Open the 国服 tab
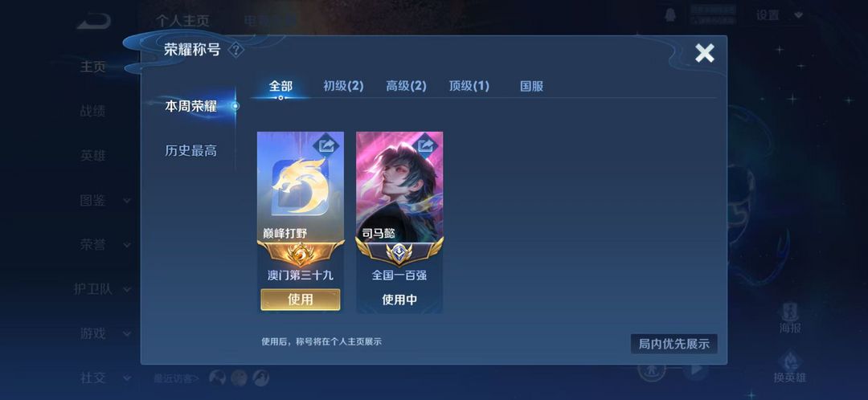This screenshot has width=868, height=400. point(531,86)
